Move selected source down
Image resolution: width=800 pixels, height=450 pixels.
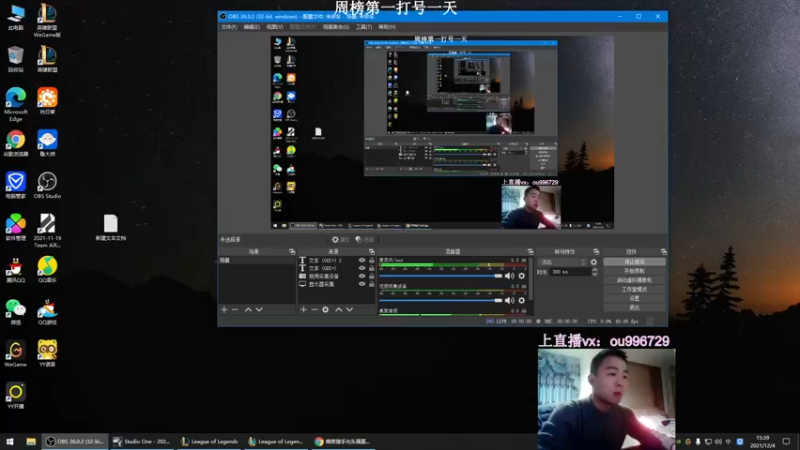pos(349,310)
